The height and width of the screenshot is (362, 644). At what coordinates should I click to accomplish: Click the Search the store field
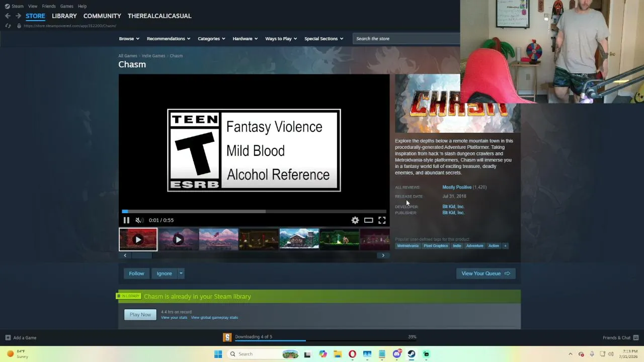pos(407,39)
